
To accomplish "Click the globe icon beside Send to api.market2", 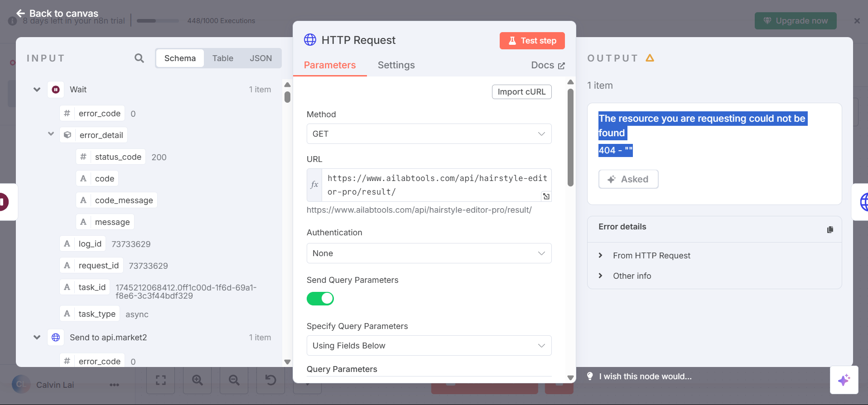I will click(56, 338).
